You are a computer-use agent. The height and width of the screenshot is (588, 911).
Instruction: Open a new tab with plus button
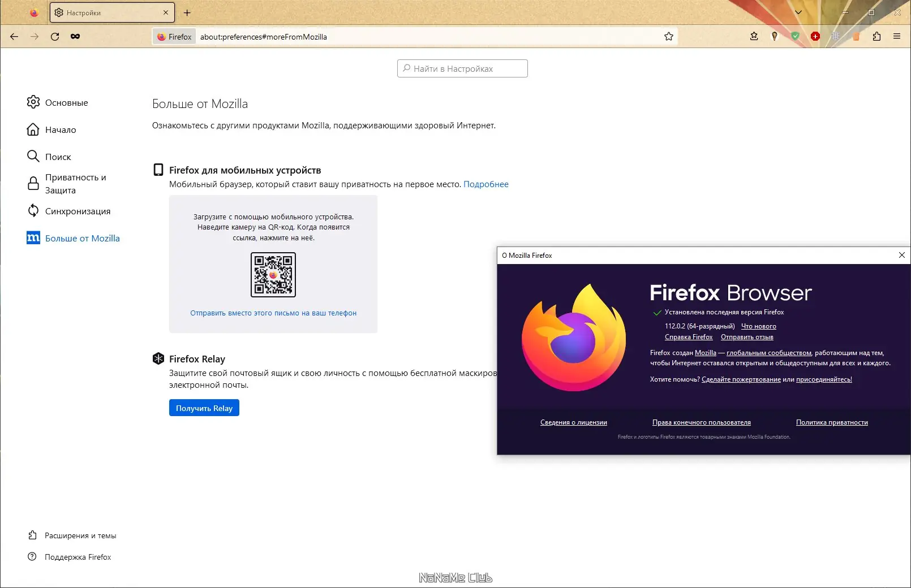tap(187, 12)
